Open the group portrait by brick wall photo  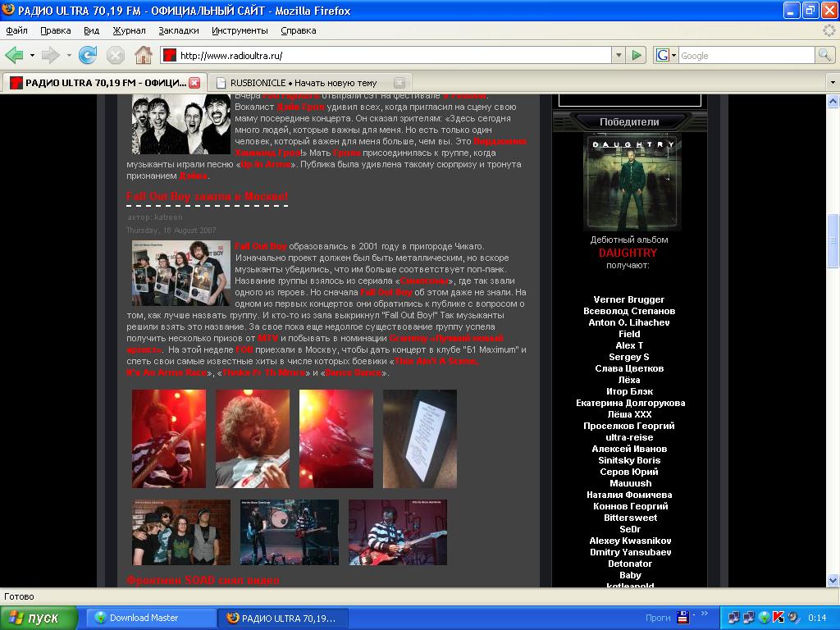point(181,532)
